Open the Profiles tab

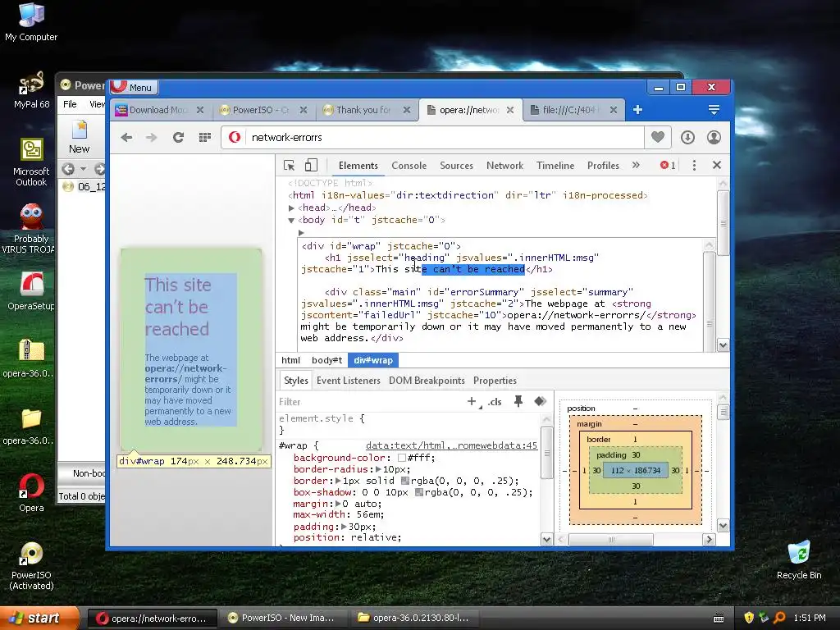[x=603, y=166]
